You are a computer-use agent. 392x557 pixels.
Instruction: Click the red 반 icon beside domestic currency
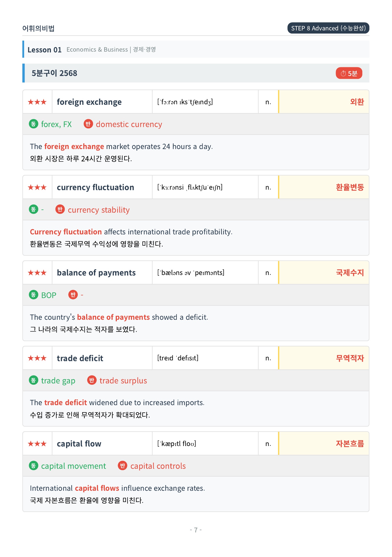(88, 124)
